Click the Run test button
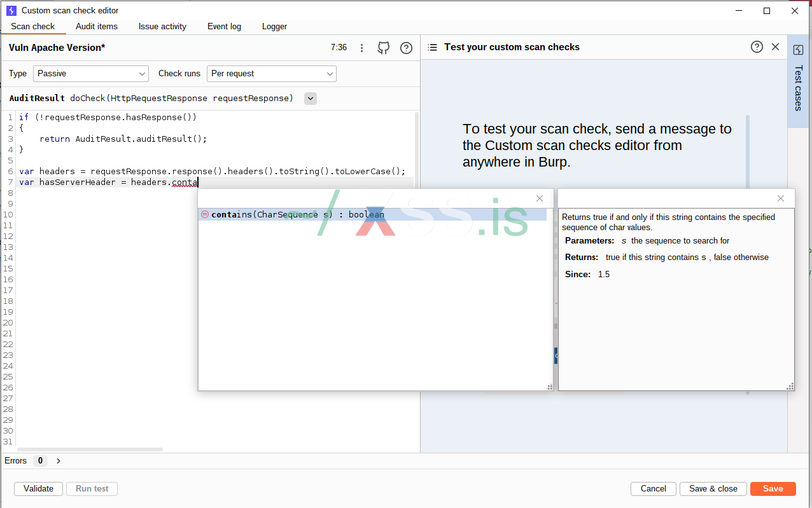812x508 pixels. coord(92,489)
